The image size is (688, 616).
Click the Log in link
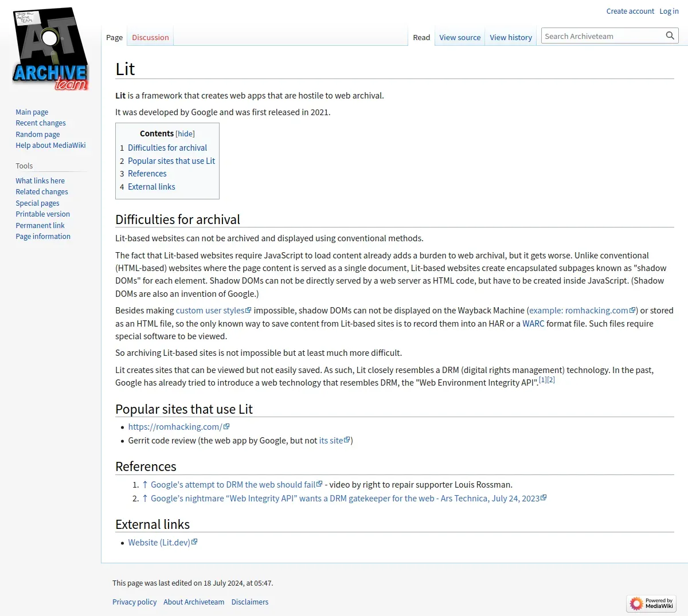tap(669, 11)
